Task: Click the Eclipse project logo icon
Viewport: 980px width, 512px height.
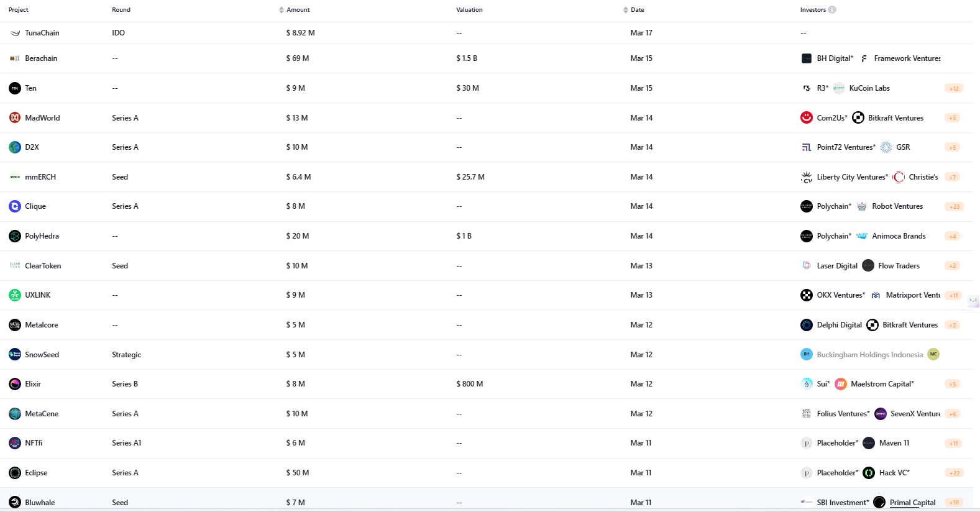Action: click(15, 473)
